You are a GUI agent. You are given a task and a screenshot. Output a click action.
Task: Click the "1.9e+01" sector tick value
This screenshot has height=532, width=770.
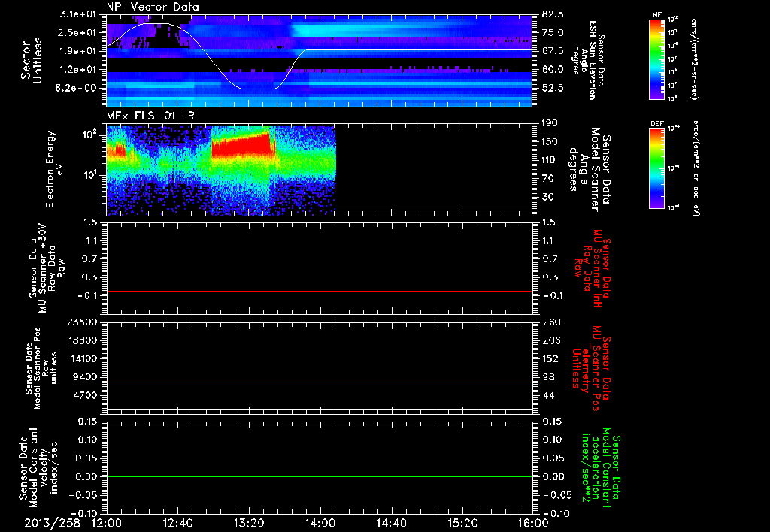80,51
